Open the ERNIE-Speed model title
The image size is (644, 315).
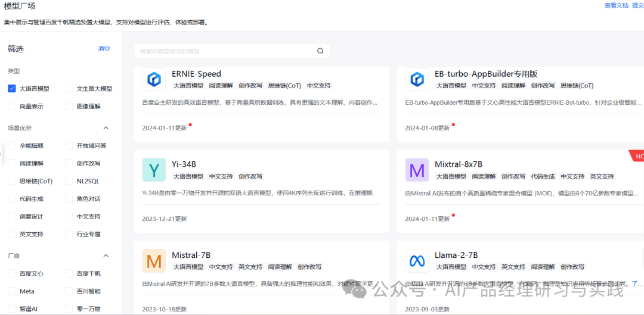point(196,74)
